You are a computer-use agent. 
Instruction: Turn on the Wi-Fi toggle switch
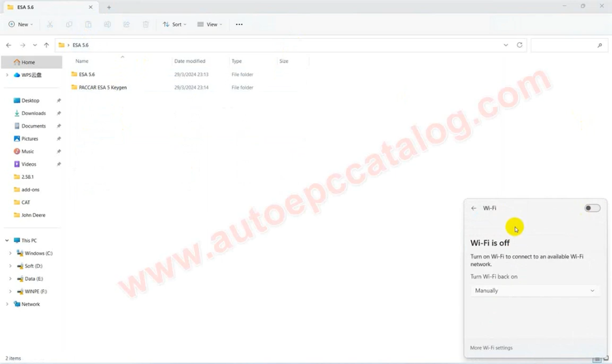pos(592,209)
